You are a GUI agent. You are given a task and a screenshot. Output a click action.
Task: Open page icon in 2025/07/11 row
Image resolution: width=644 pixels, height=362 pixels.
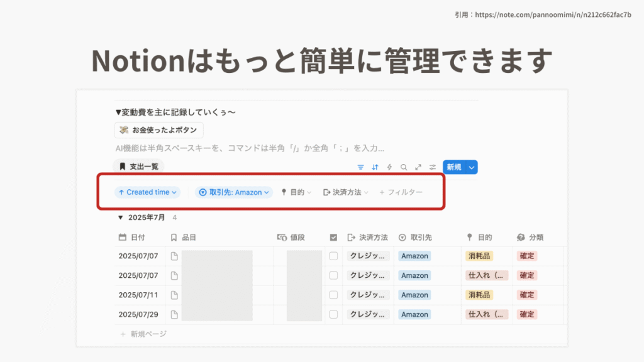pos(175,295)
